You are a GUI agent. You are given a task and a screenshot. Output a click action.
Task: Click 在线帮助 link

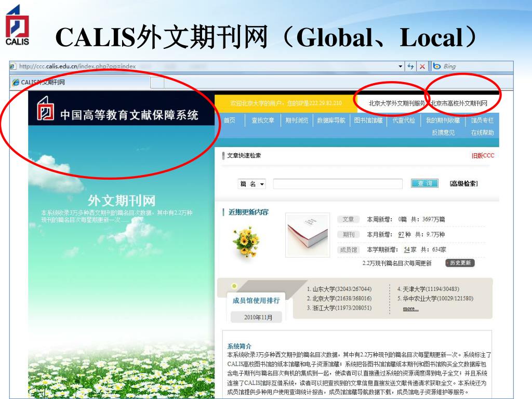(x=482, y=132)
